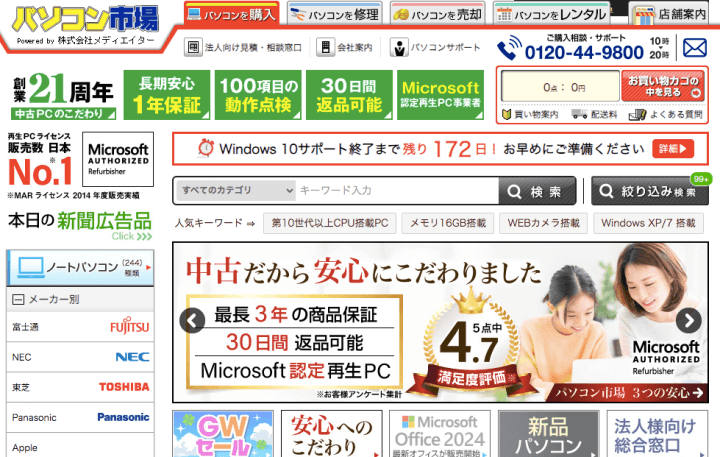Click the 中古だから安心 main banner
The width and height of the screenshot is (720, 457).
(440, 322)
